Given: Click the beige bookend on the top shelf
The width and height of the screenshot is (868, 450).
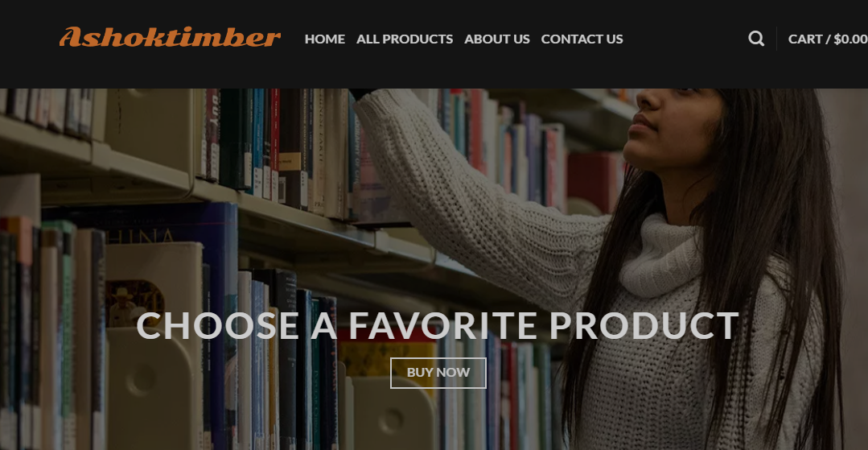Looking at the screenshot, I should coord(150,130).
